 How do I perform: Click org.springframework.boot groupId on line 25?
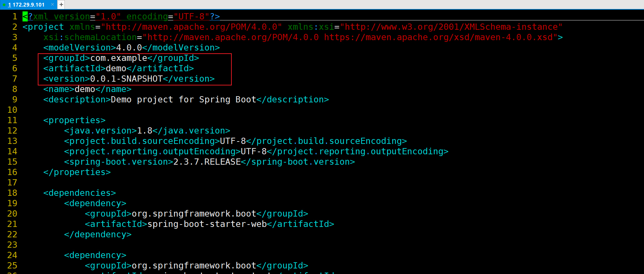194,266
